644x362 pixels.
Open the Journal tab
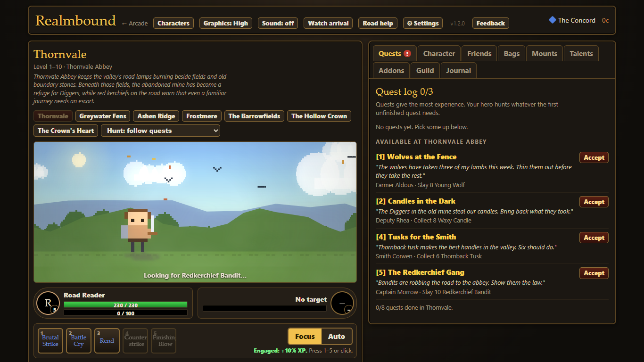click(x=459, y=71)
